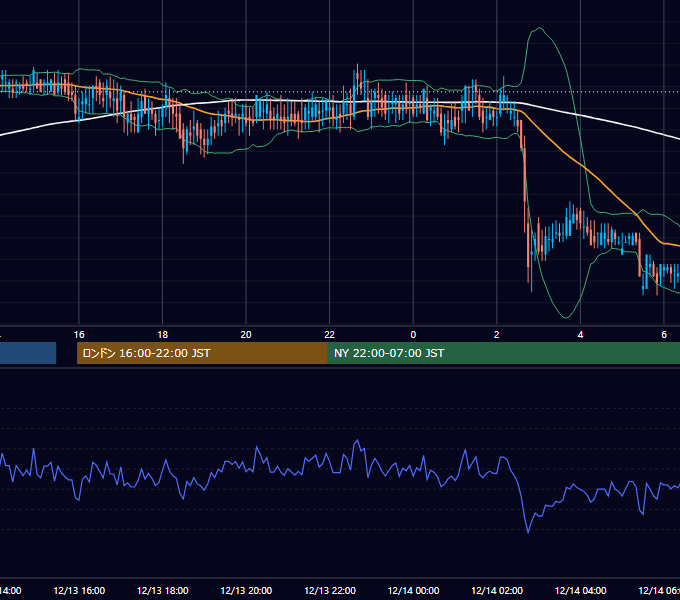Click the 12/13 18:00 date label

pyautogui.click(x=163, y=590)
